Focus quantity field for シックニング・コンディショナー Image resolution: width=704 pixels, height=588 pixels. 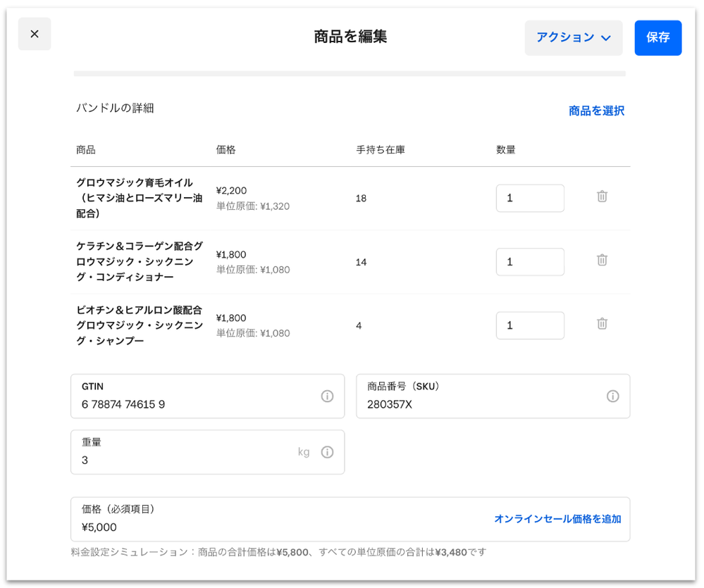coord(529,262)
